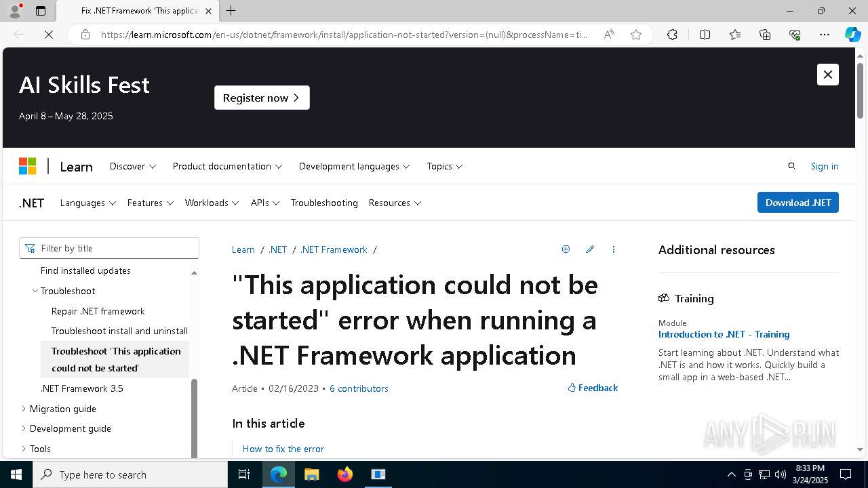View site information padlock icon
Screen dimensions: 868x488
coord(85,35)
